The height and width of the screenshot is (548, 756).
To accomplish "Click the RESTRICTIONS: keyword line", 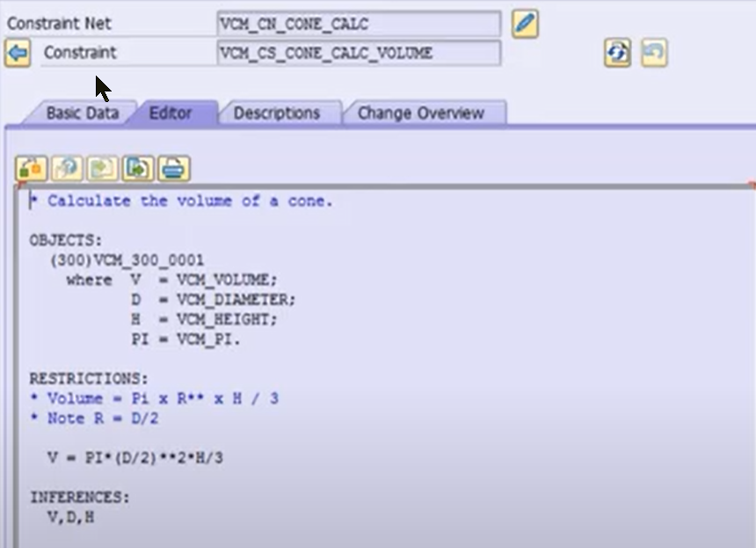I will (89, 379).
